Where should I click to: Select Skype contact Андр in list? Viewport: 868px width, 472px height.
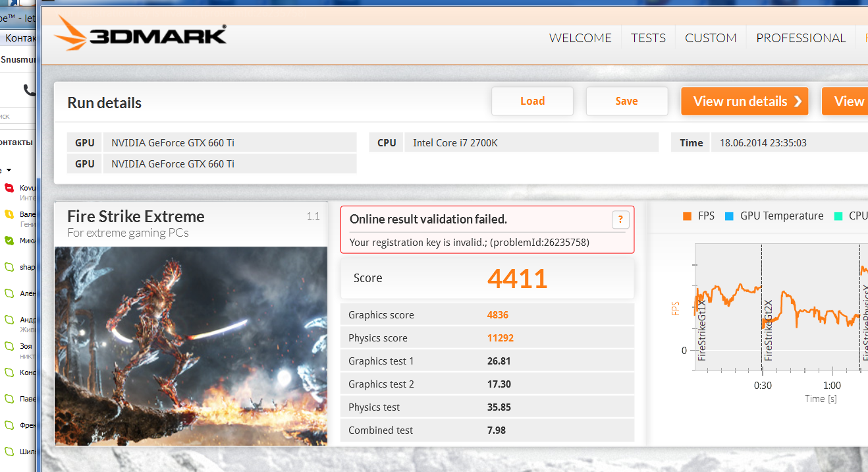click(x=20, y=324)
